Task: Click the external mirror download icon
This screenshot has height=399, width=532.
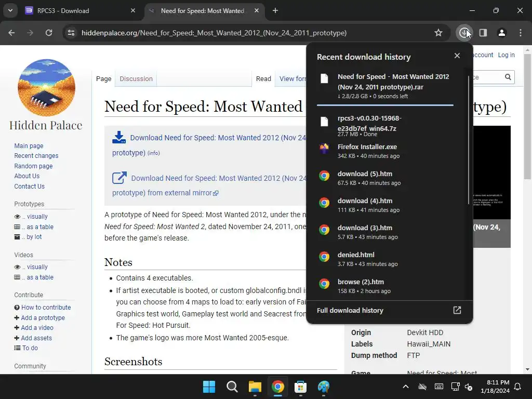Action: [x=119, y=178]
